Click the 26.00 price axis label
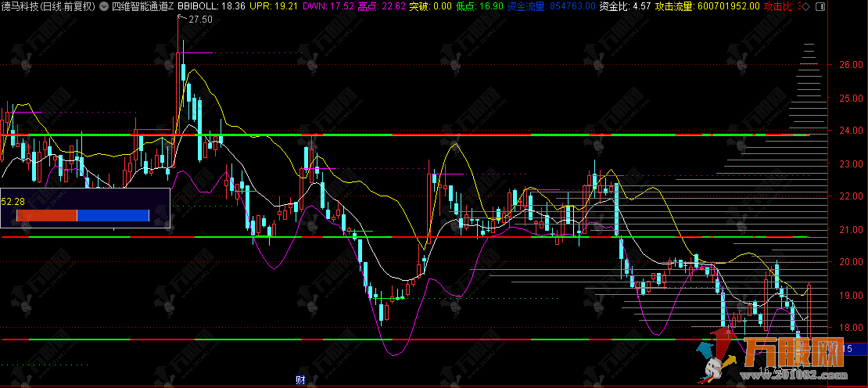 (849, 66)
